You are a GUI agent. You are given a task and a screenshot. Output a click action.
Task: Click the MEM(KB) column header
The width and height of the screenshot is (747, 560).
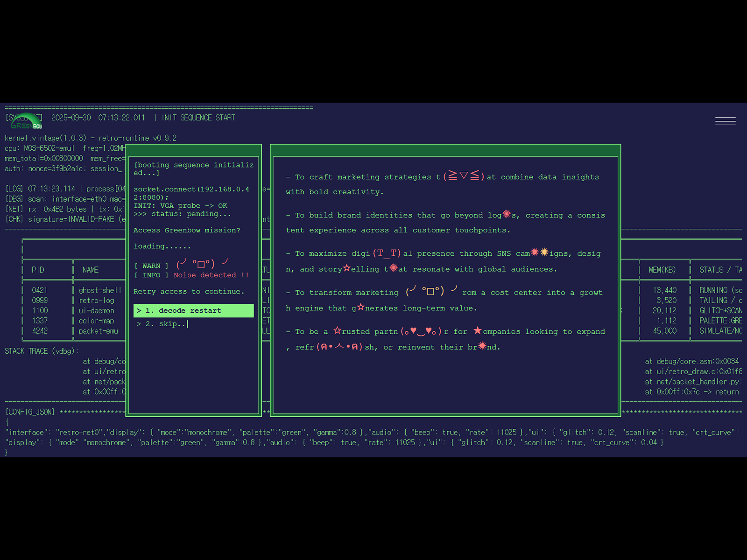[x=662, y=270]
